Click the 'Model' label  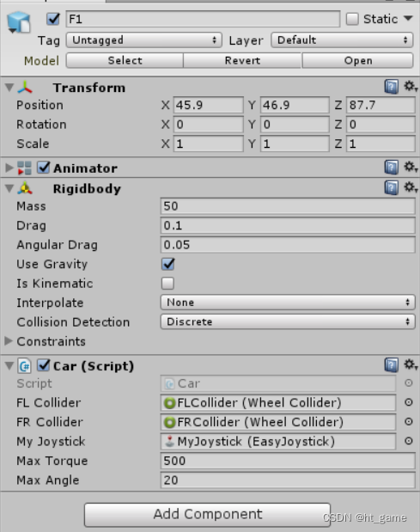(41, 61)
